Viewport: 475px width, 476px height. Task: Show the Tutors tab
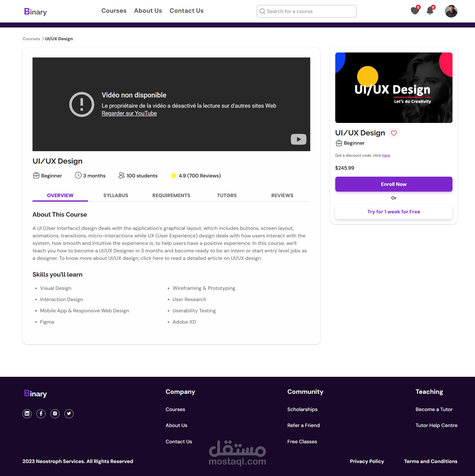(x=227, y=195)
